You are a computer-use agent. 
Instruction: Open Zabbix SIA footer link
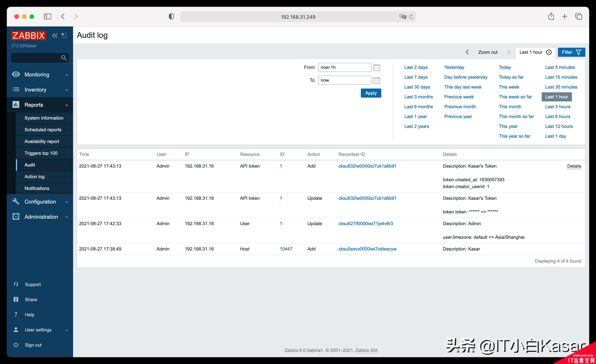tap(366, 350)
